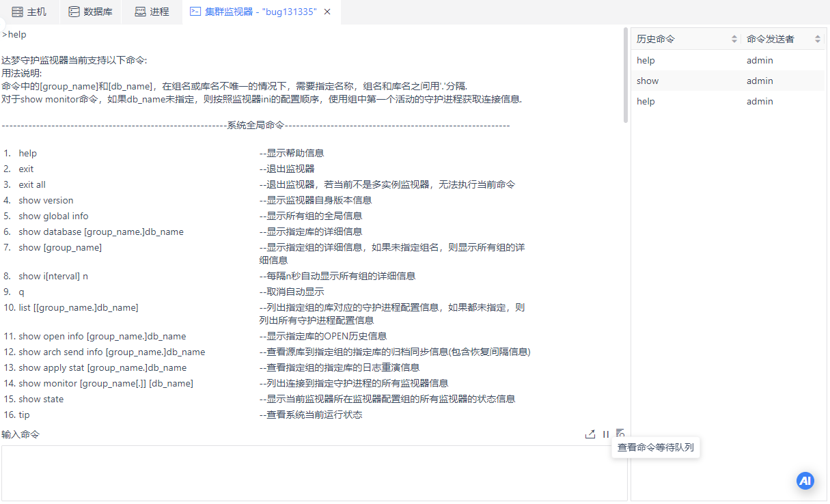Click 'show i[nterval] n' command text
This screenshot has height=504, width=830.
point(53,276)
